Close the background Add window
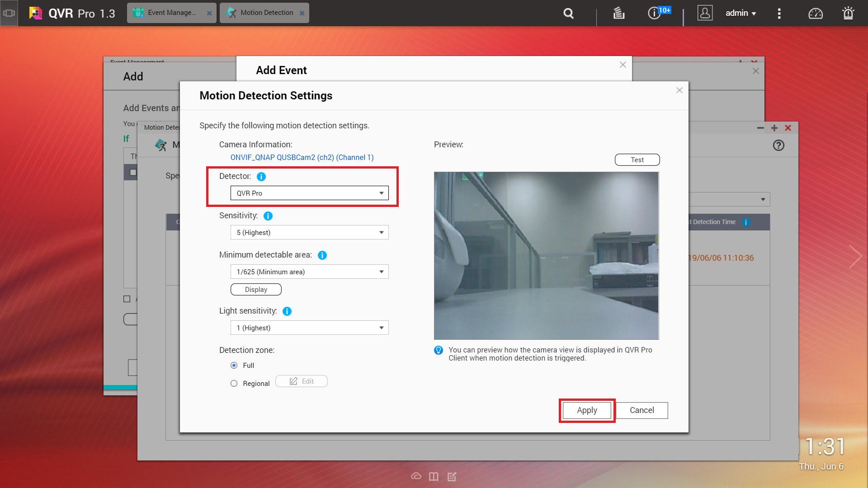Screen dimensions: 868x488 point(755,71)
